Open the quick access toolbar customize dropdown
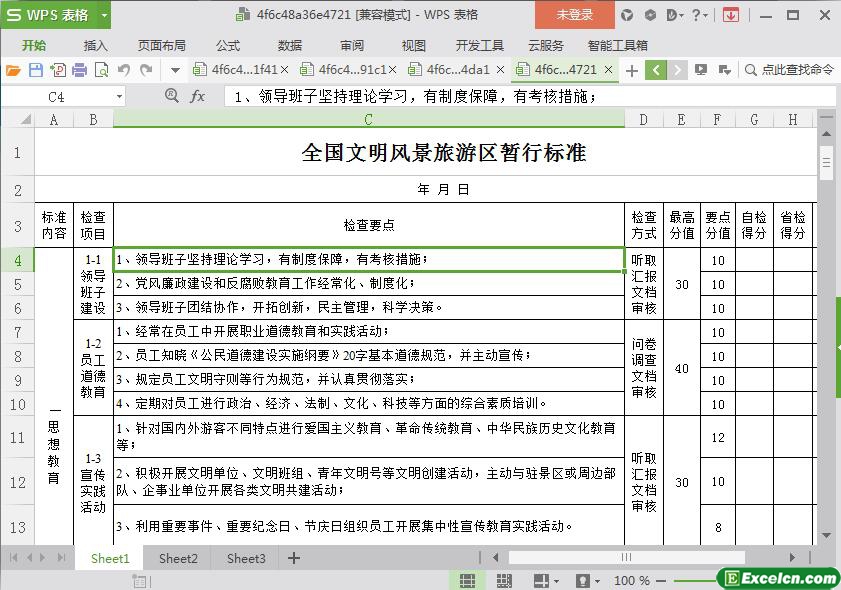 click(175, 70)
